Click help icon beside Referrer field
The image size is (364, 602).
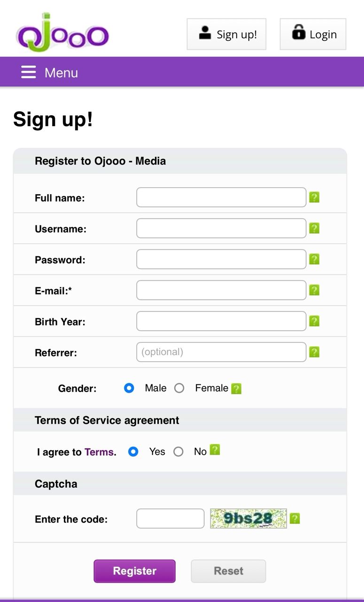coord(314,352)
